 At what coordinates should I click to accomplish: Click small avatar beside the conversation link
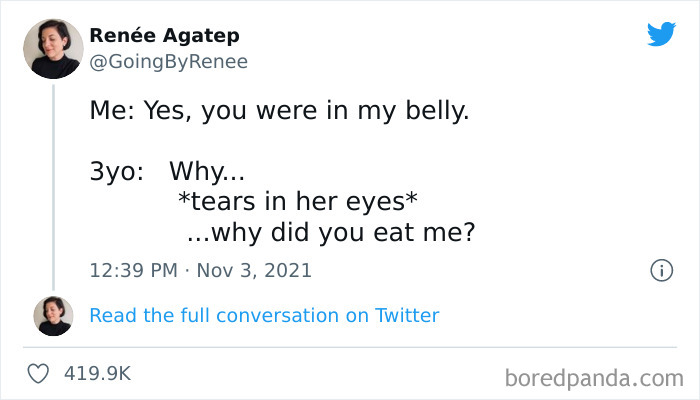click(53, 315)
